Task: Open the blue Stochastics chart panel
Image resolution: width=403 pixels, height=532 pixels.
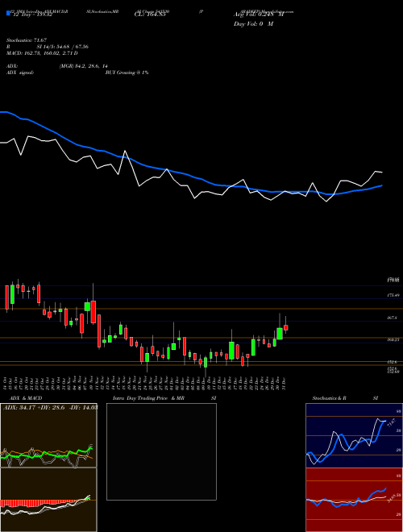Action: 354,435
